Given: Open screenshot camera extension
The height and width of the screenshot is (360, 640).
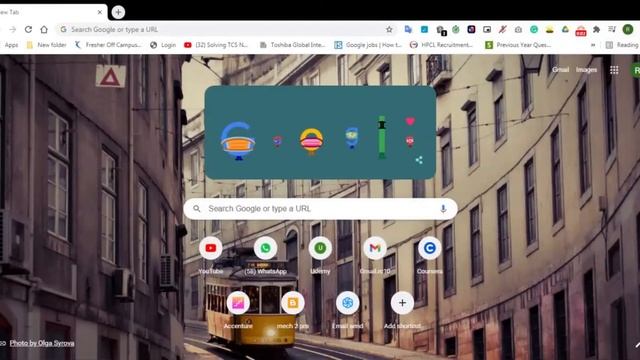Looking at the screenshot, I should point(518,29).
